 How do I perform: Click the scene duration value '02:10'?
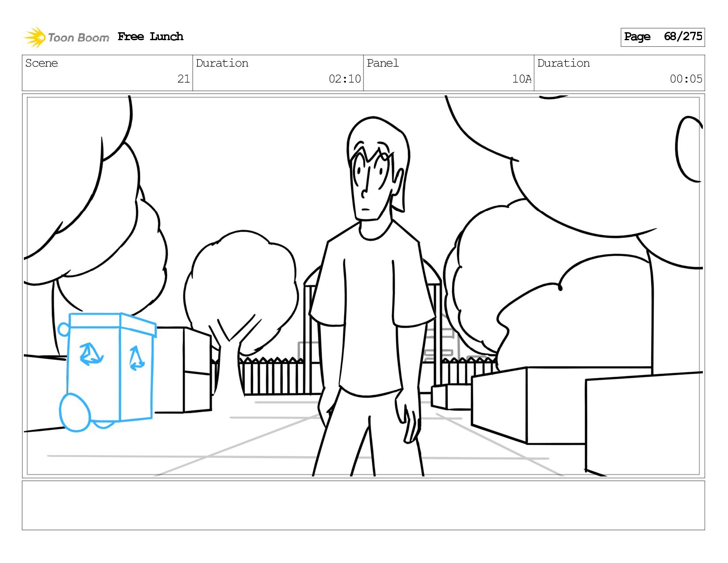(345, 79)
